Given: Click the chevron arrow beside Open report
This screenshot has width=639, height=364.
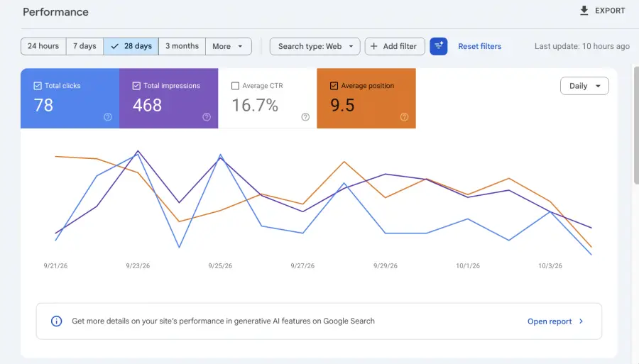Looking at the screenshot, I should [x=581, y=321].
